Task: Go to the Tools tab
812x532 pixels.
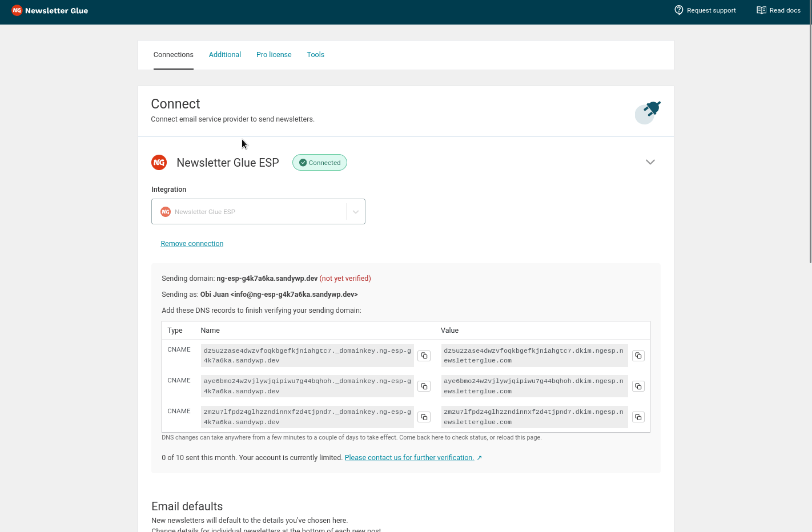Action: click(316, 55)
